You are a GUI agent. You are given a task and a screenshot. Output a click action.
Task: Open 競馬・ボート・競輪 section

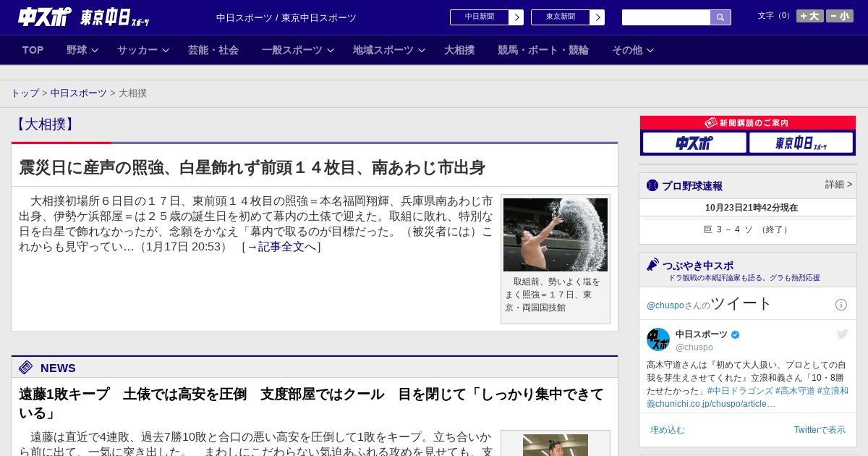[x=543, y=50]
